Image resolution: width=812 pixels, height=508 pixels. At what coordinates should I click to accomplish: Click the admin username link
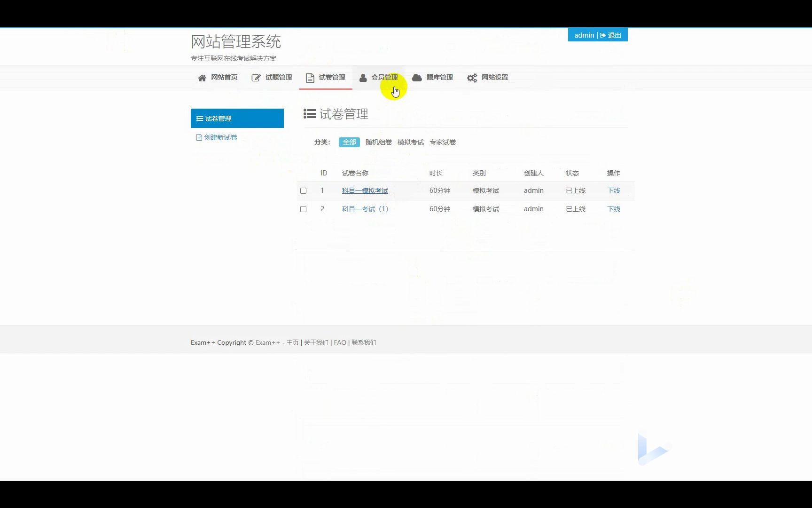[584, 35]
